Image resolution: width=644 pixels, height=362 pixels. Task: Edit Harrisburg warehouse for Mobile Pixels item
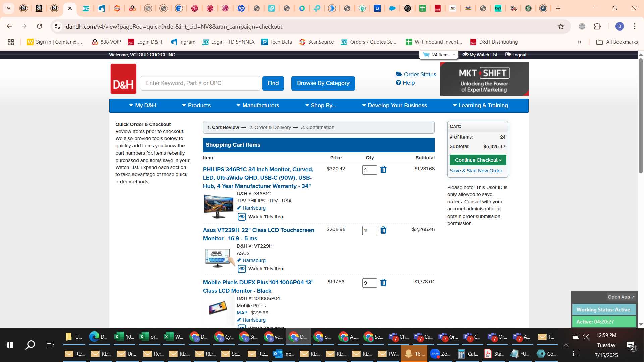[251, 320]
